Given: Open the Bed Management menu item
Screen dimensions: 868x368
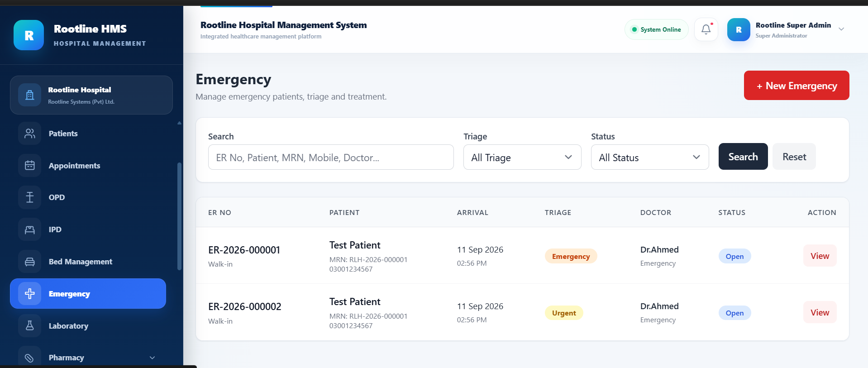Looking at the screenshot, I should (x=88, y=262).
